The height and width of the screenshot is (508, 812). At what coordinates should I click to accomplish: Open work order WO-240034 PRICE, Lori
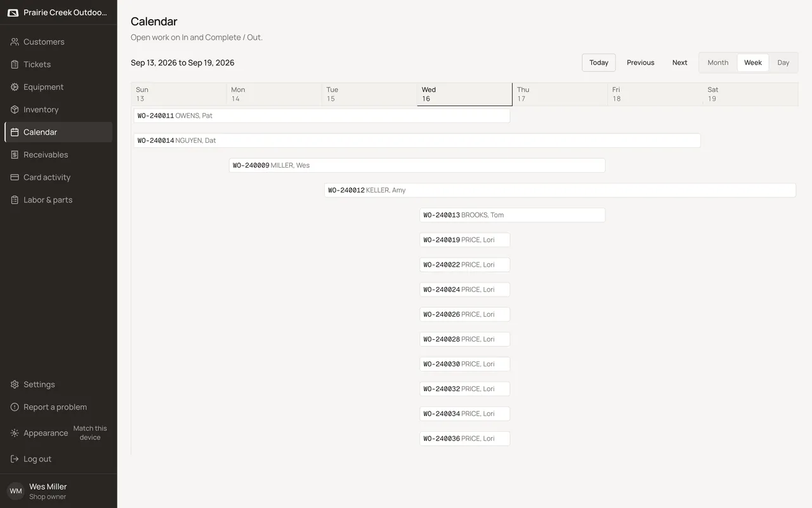(x=465, y=413)
